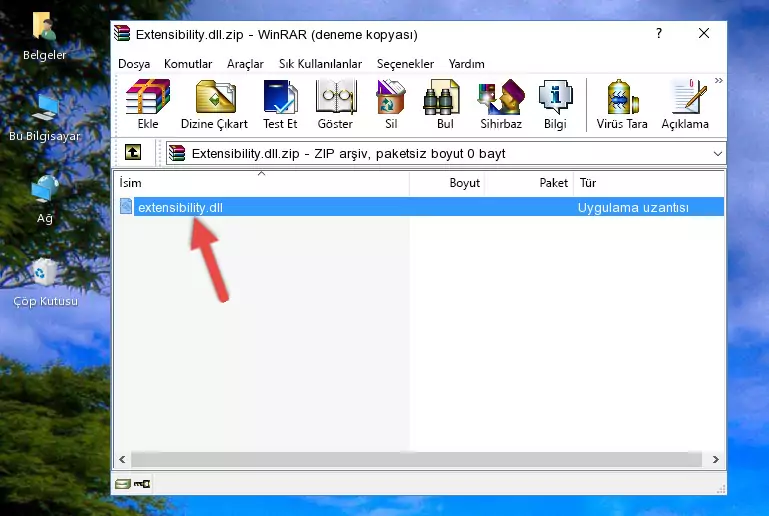Sort files by Paket column
This screenshot has height=516, width=769.
529,183
